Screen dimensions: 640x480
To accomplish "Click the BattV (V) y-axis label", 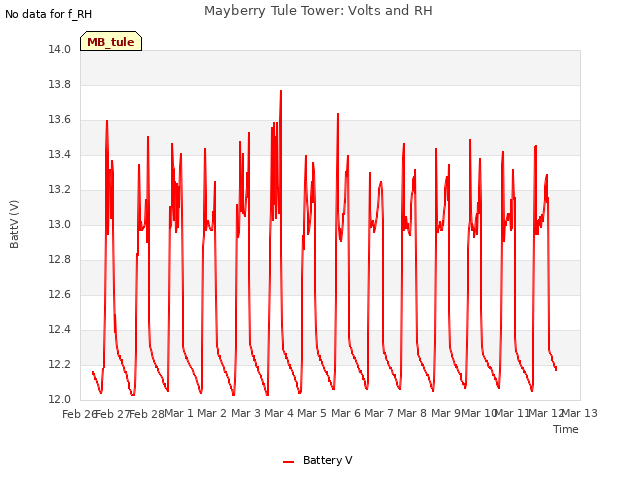I will pos(14,224).
